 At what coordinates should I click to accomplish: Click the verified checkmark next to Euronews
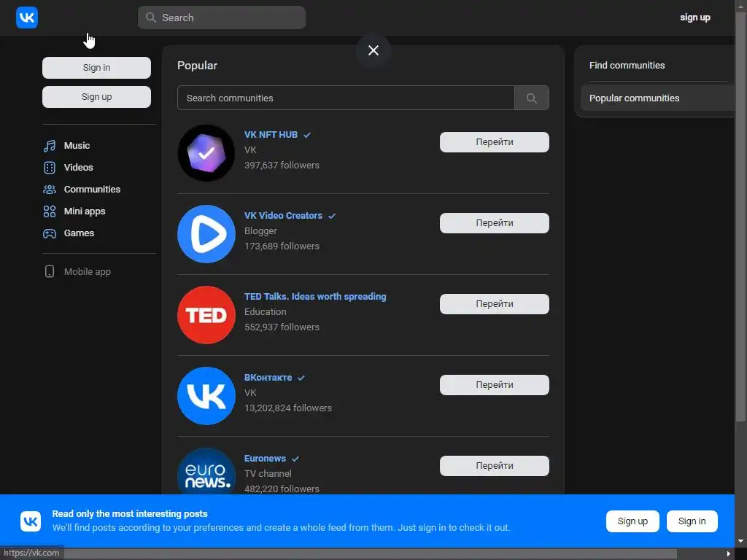tap(295, 459)
